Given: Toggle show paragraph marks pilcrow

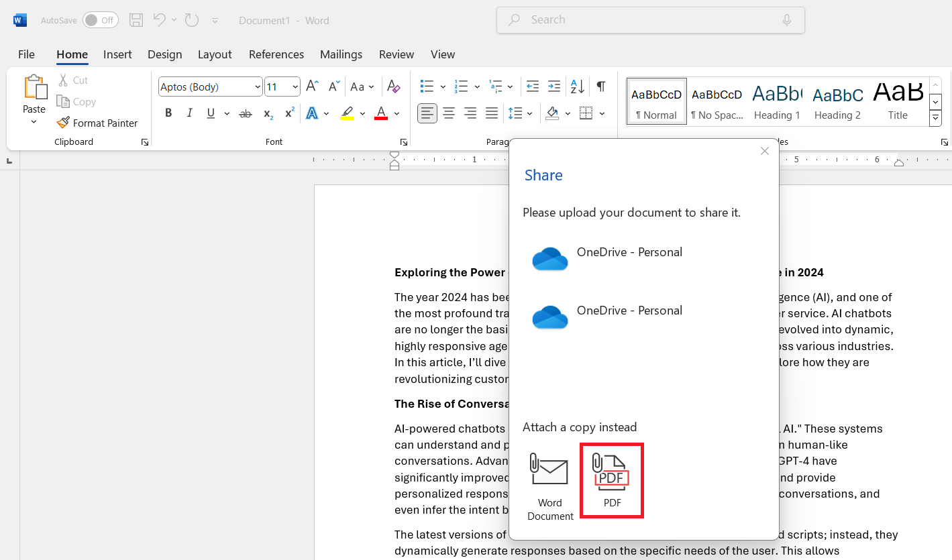Looking at the screenshot, I should pos(601,87).
